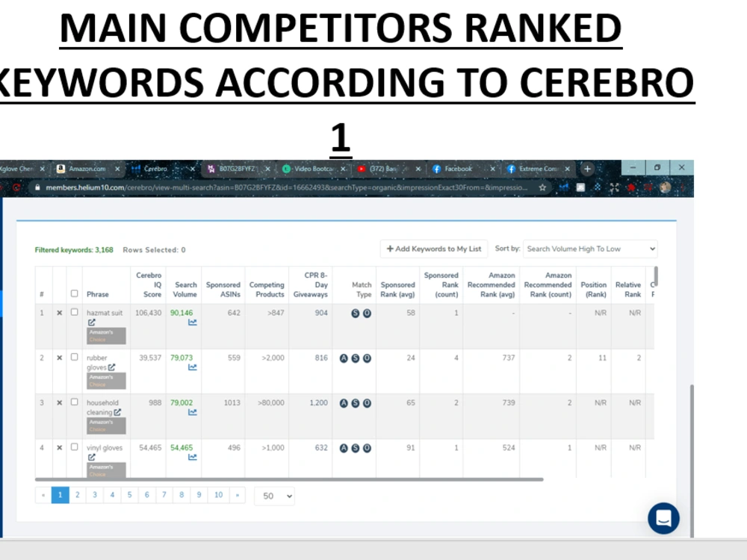Bookmark this page with the star icon
This screenshot has width=747, height=560.
[x=542, y=187]
